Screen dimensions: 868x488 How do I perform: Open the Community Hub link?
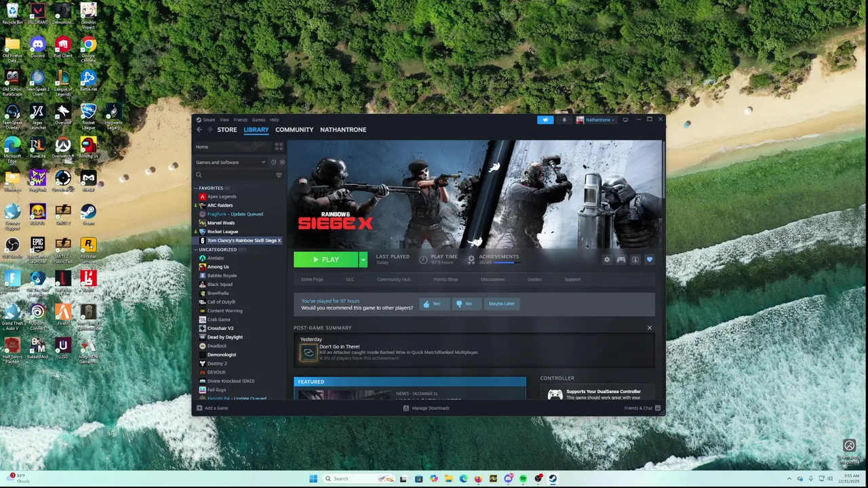coord(393,279)
